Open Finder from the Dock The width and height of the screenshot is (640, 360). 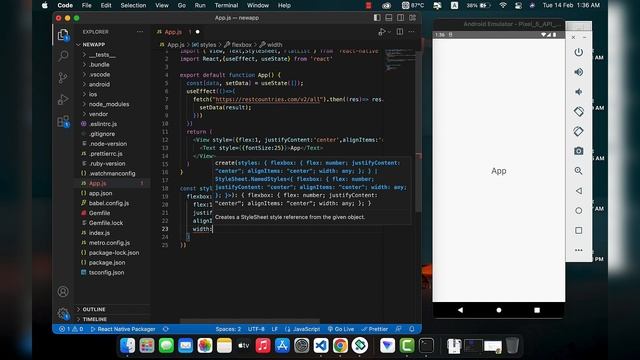127,346
